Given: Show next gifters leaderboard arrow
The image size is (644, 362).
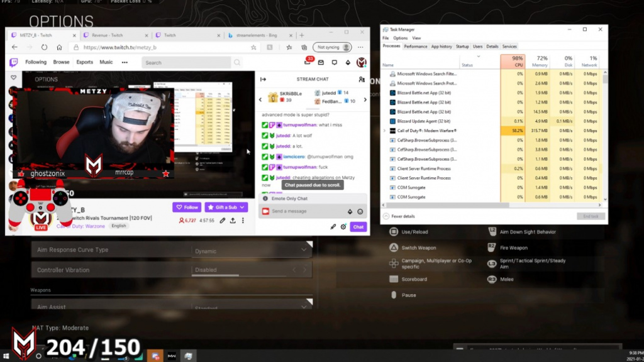Looking at the screenshot, I should [x=365, y=100].
